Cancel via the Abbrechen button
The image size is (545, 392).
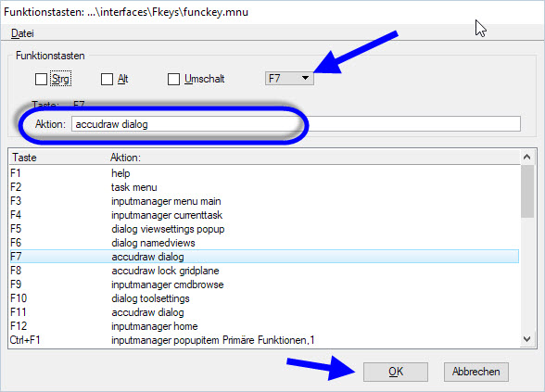[x=475, y=372]
